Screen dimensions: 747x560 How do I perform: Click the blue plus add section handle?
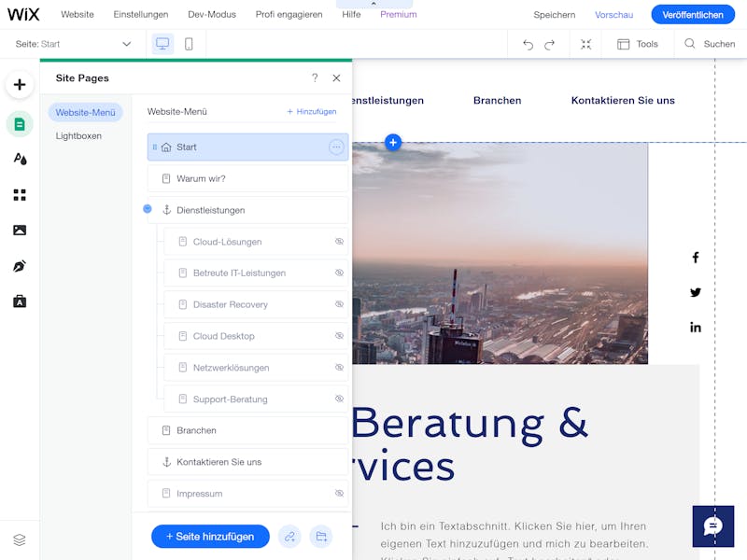(x=393, y=143)
